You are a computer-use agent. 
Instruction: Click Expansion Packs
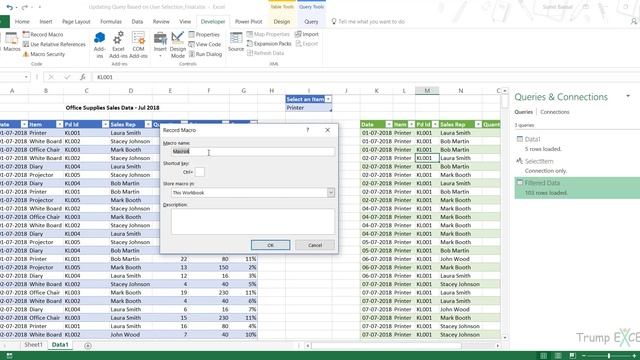[269, 44]
